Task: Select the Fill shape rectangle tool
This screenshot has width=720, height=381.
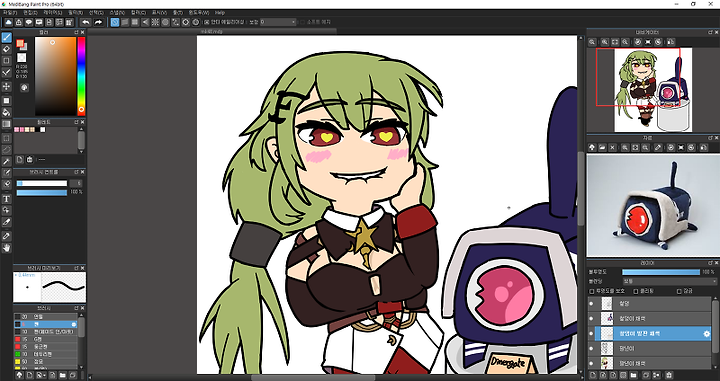Action: pyautogui.click(x=6, y=101)
